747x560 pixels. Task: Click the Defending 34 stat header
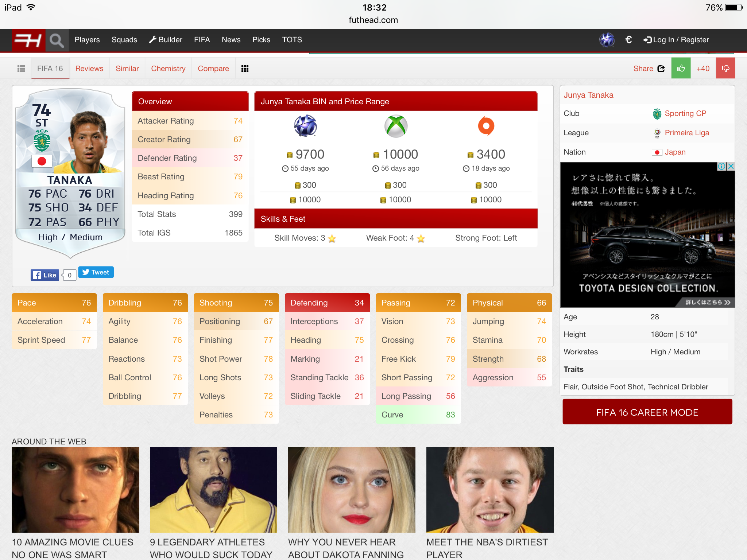click(x=327, y=303)
